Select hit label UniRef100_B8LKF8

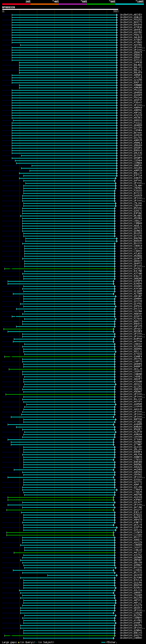pos(131,72)
